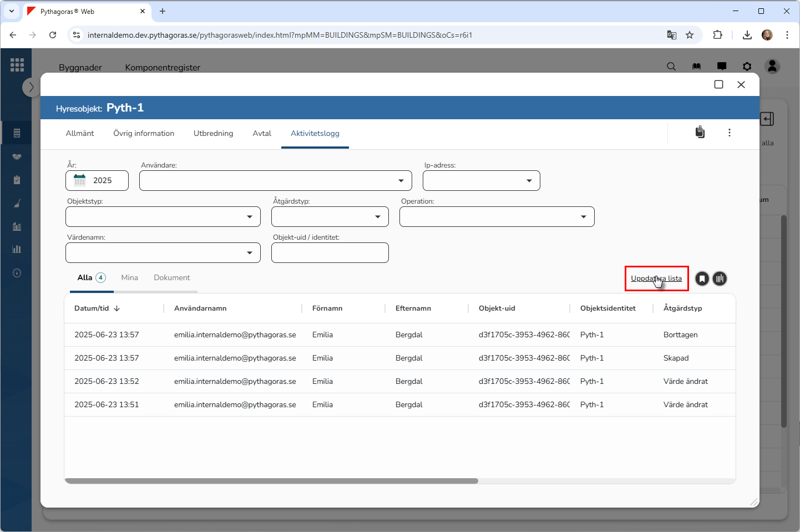Sort by the Datum/tid column header
800x532 pixels.
pyautogui.click(x=92, y=308)
